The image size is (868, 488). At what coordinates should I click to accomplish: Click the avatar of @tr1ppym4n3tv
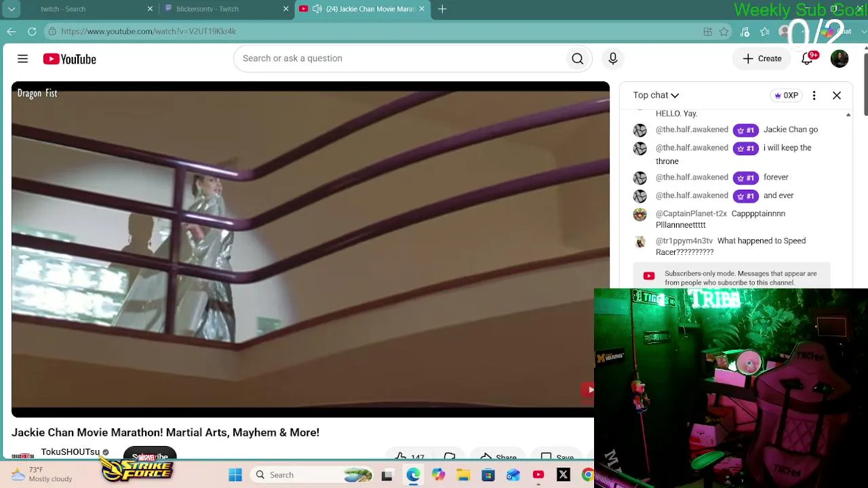click(640, 242)
